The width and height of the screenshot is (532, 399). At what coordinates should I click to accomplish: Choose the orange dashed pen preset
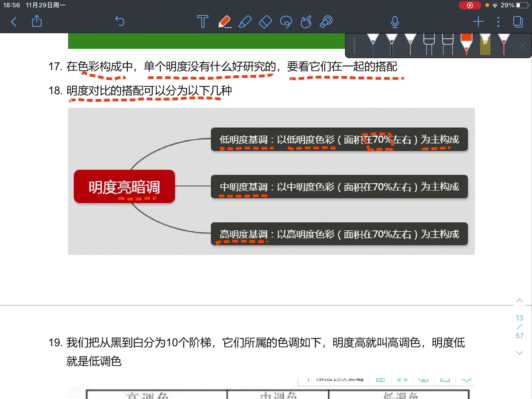(x=466, y=44)
